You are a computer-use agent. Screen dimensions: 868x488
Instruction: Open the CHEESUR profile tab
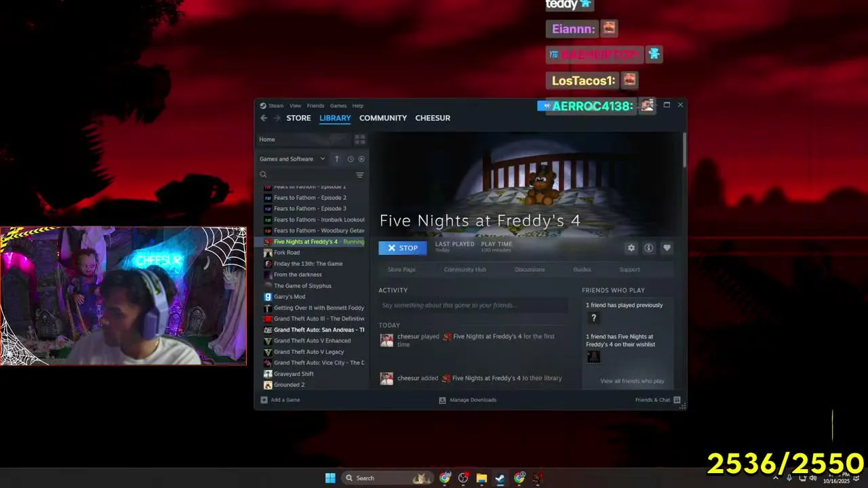(433, 118)
